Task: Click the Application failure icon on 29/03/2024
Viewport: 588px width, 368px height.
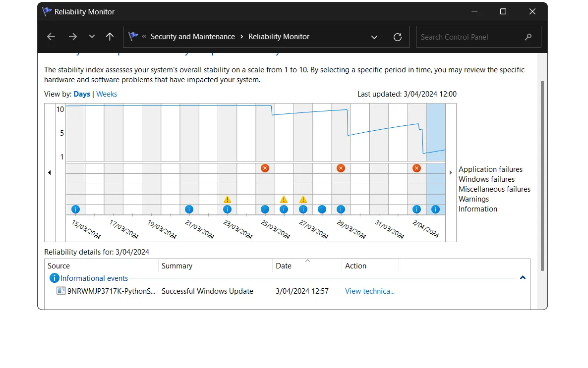Action: pyautogui.click(x=341, y=168)
